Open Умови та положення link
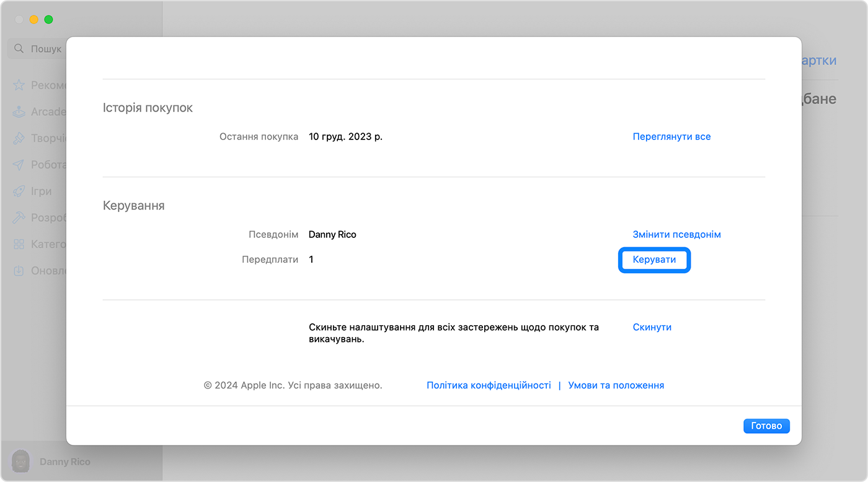Image resolution: width=868 pixels, height=482 pixels. [616, 385]
